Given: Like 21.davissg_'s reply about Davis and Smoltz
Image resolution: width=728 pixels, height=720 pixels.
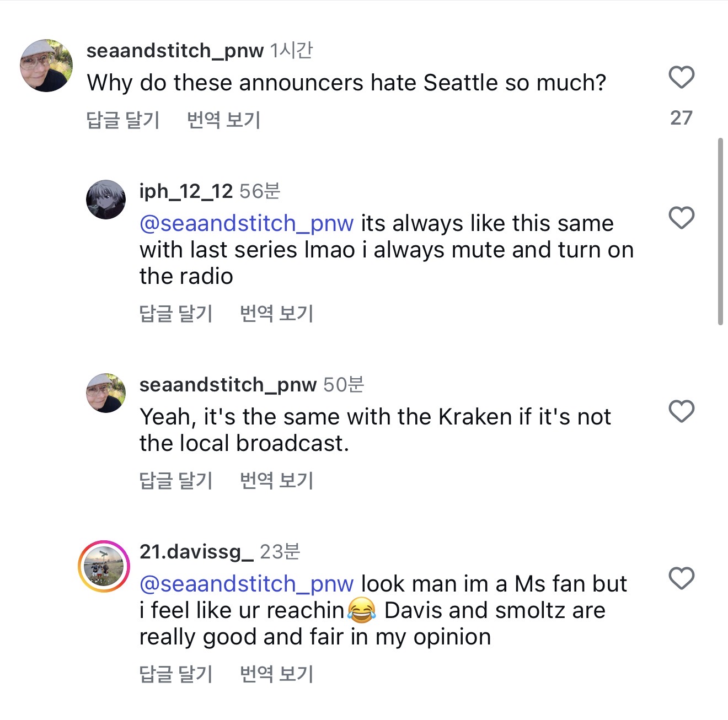Looking at the screenshot, I should click(681, 578).
